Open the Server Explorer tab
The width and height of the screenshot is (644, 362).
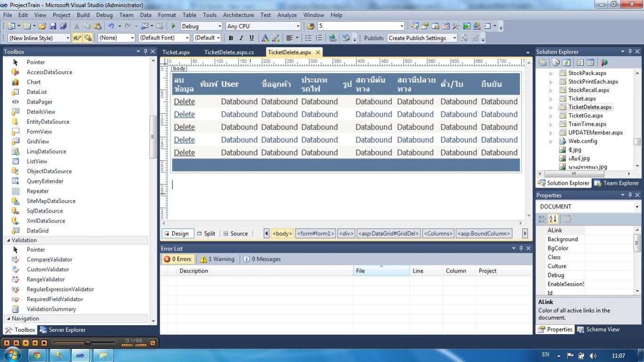coord(63,330)
